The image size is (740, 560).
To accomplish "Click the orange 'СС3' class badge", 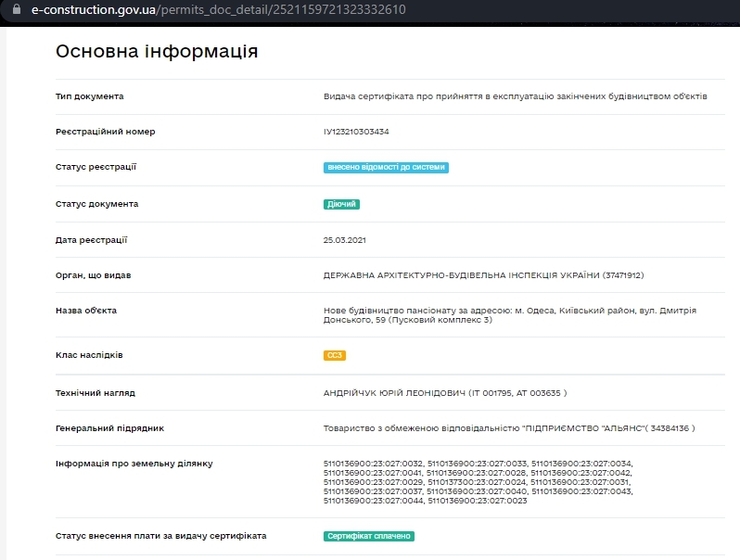I will tap(335, 355).
